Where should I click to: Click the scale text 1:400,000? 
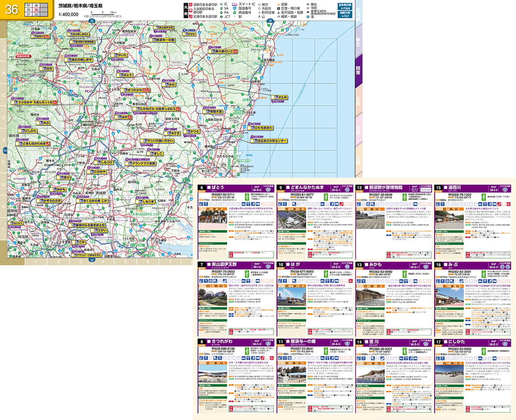[x=68, y=14]
